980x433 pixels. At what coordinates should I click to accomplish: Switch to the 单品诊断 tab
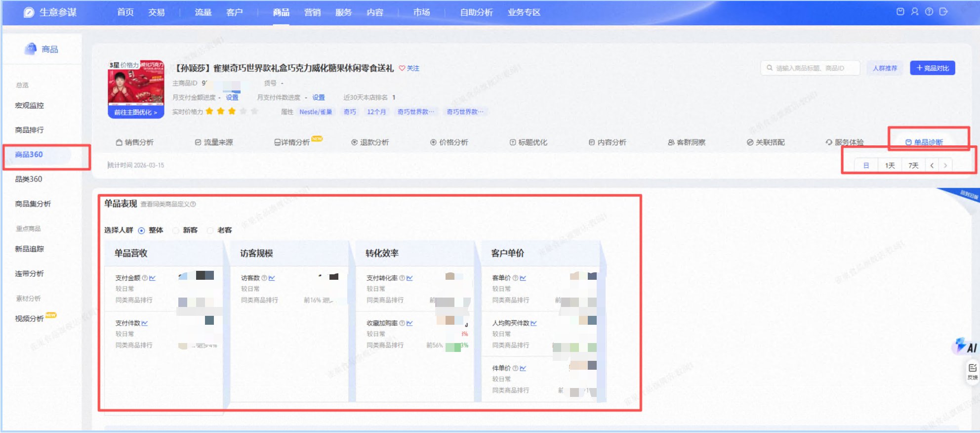point(924,142)
